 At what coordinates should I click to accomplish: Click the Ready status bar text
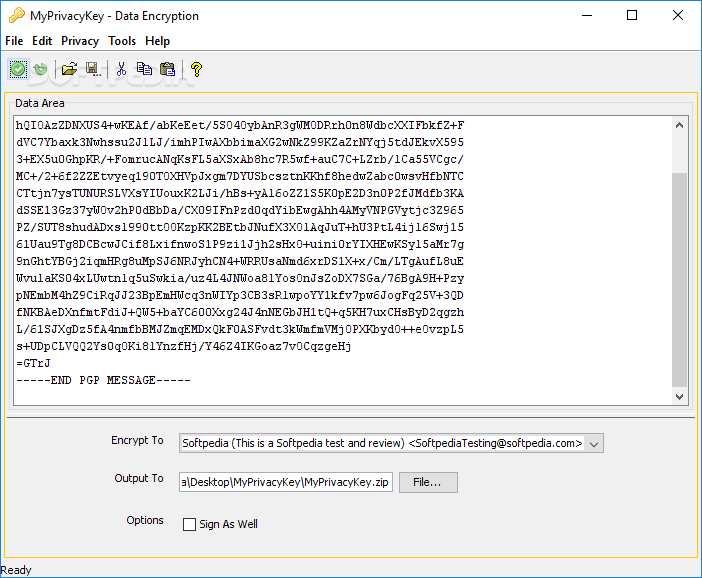click(16, 570)
